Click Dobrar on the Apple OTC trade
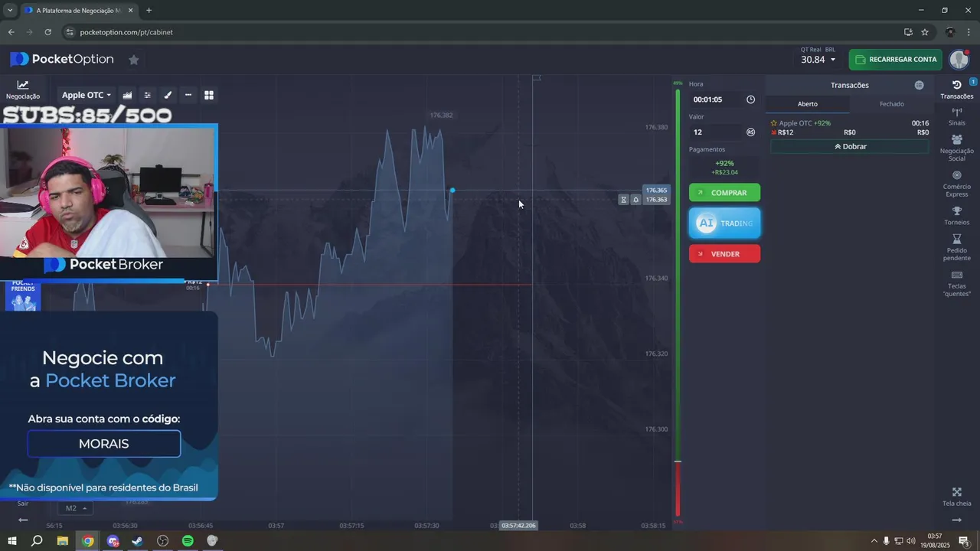The image size is (980, 551). [850, 146]
